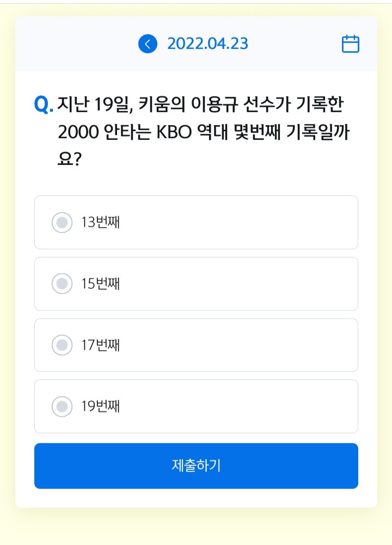This screenshot has width=392, height=545.
Task: Click the question line mentioning KBO 역대
Action: [204, 132]
